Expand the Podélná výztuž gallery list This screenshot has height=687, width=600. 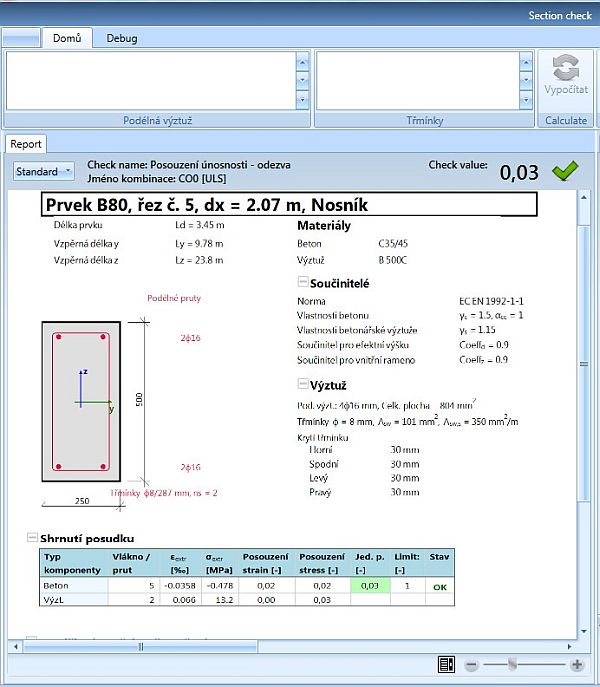301,100
